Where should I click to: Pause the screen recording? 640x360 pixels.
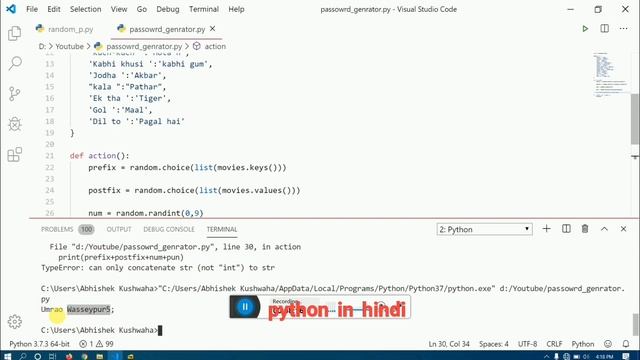245,307
